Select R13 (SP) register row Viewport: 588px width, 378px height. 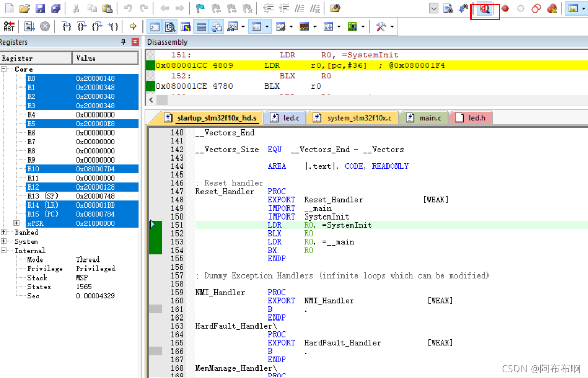(82, 196)
